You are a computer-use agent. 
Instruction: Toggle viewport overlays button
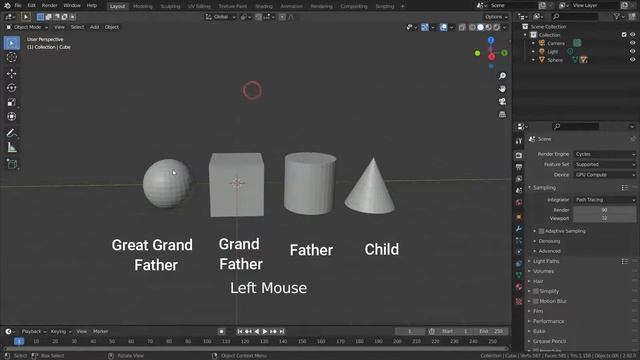pos(443,27)
